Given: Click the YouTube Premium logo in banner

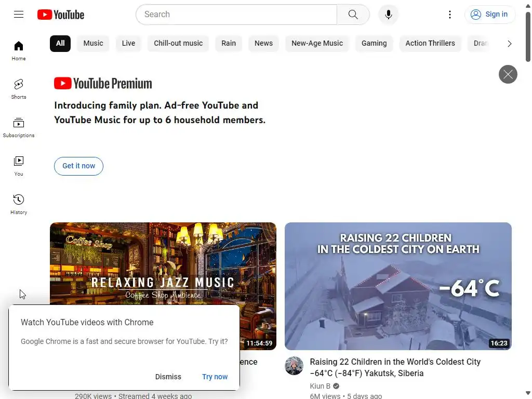Looking at the screenshot, I should click(103, 84).
